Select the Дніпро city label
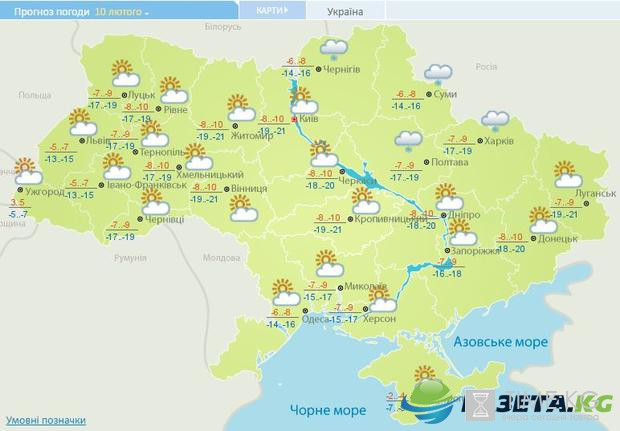 click(x=464, y=215)
